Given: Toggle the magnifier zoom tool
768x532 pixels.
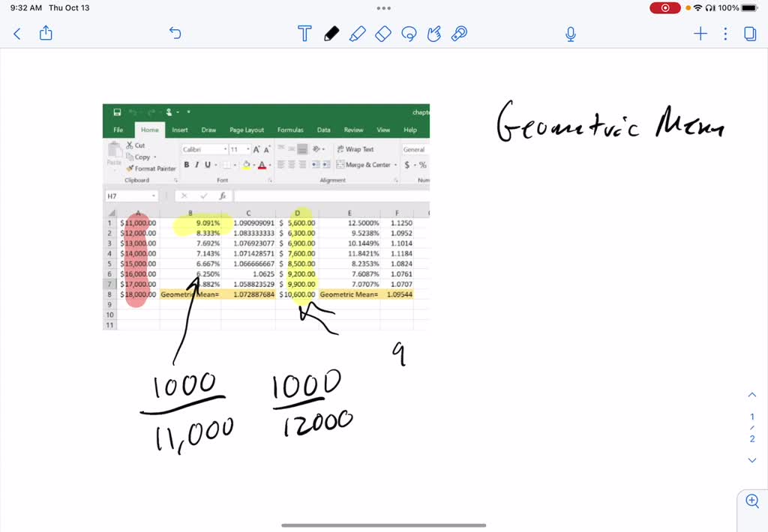Looking at the screenshot, I should (751, 501).
